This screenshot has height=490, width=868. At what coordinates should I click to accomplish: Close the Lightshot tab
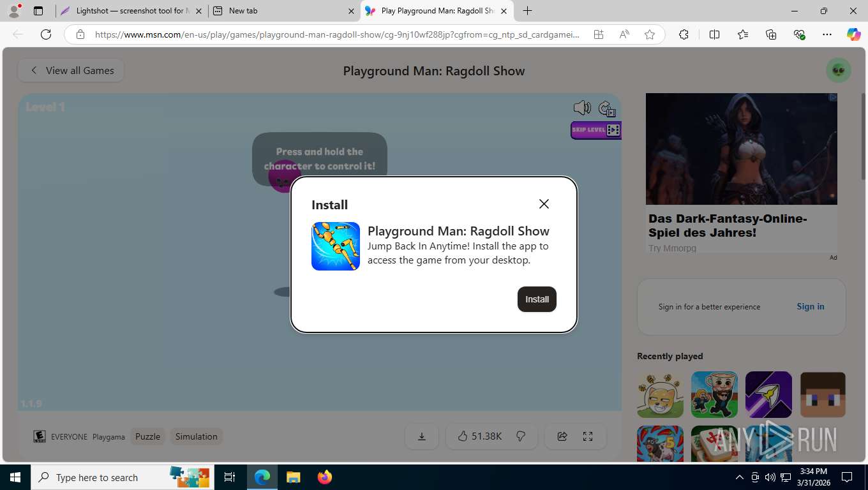(198, 11)
